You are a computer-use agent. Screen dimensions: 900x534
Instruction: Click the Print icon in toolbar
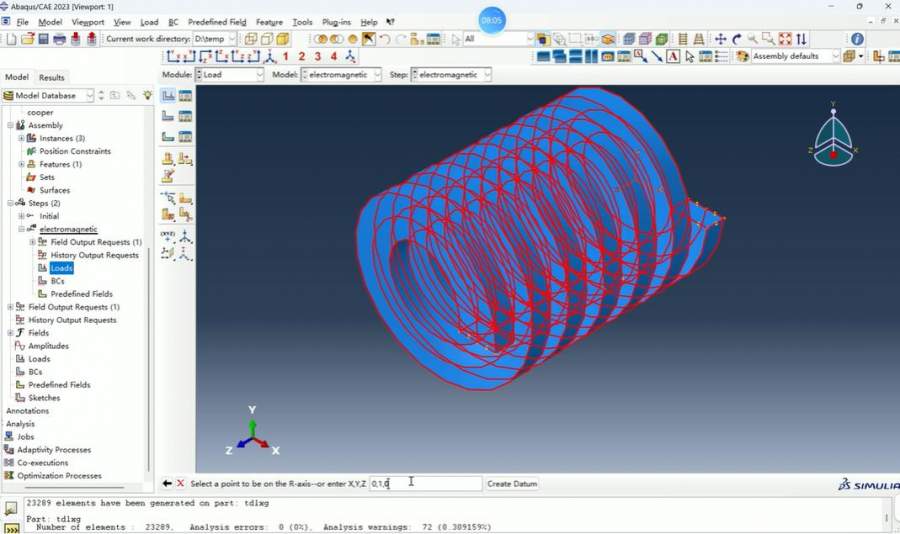coord(59,39)
